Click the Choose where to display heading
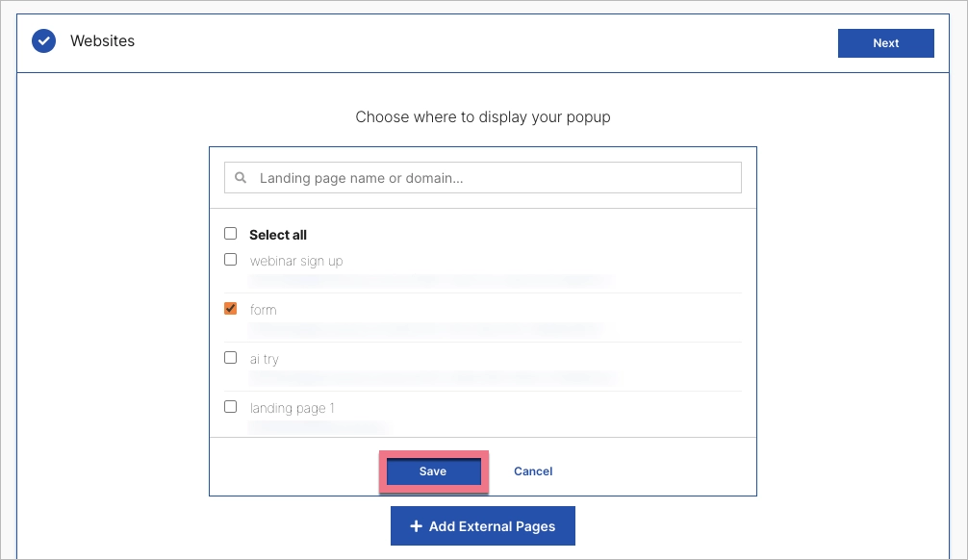This screenshot has width=968, height=560. pyautogui.click(x=483, y=117)
